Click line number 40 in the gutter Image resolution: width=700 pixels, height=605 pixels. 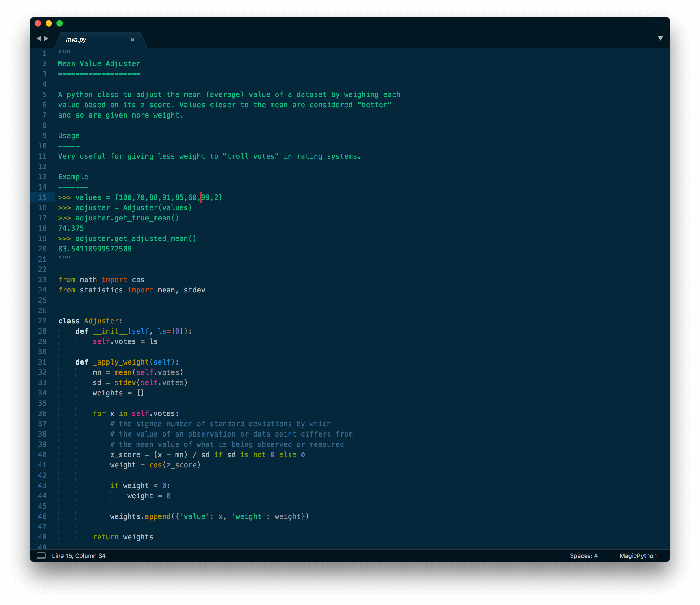pos(42,455)
